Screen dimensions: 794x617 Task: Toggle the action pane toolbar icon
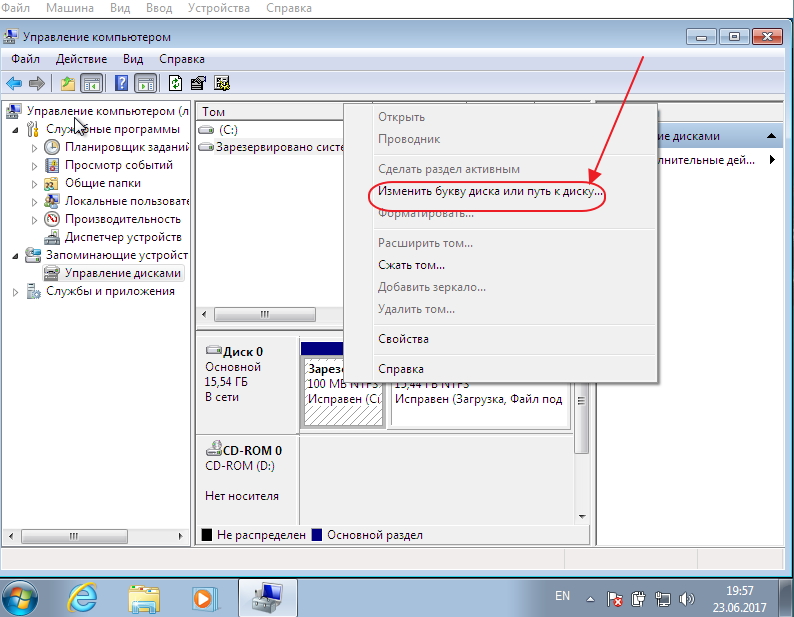click(146, 83)
